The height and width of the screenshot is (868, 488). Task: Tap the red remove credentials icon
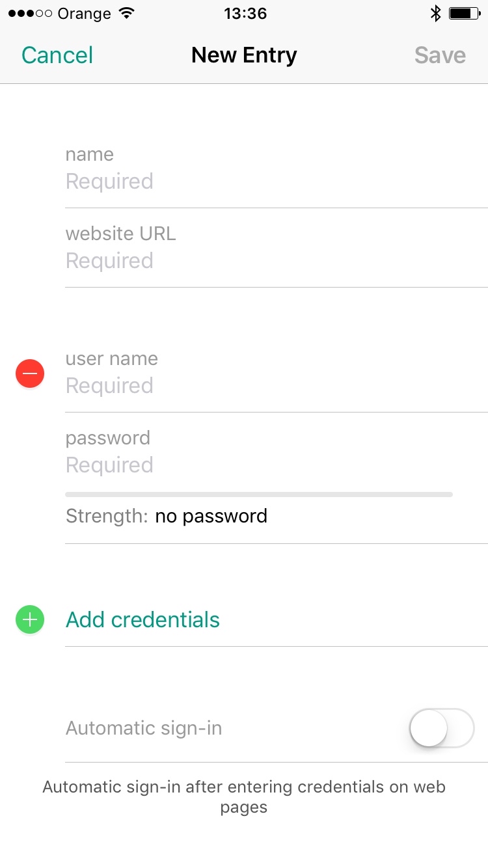[30, 373]
